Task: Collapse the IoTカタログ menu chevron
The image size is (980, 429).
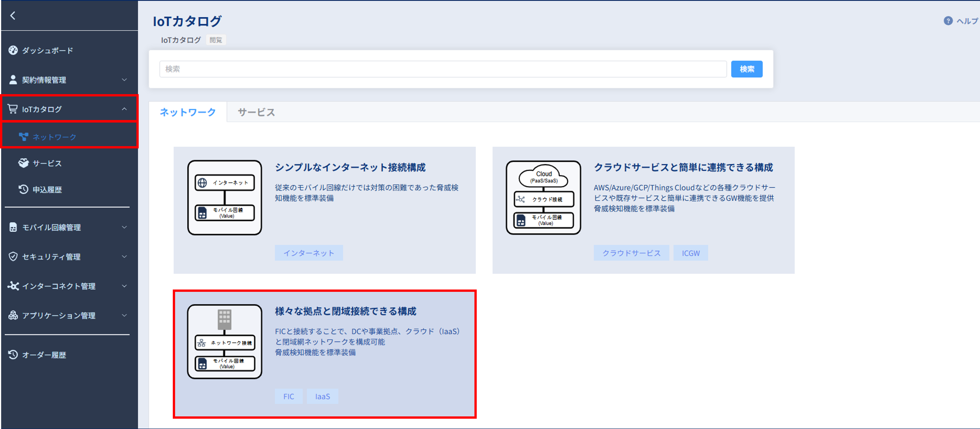Action: [125, 109]
